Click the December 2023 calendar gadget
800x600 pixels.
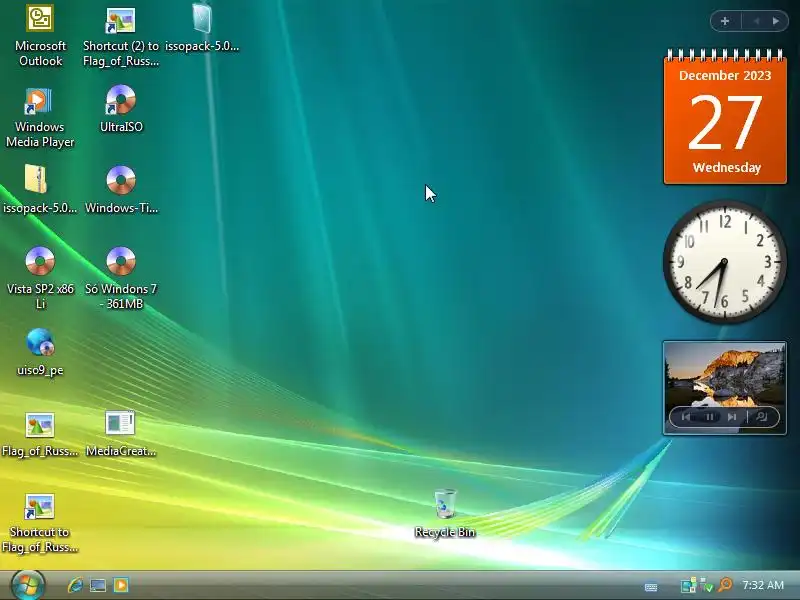point(725,116)
